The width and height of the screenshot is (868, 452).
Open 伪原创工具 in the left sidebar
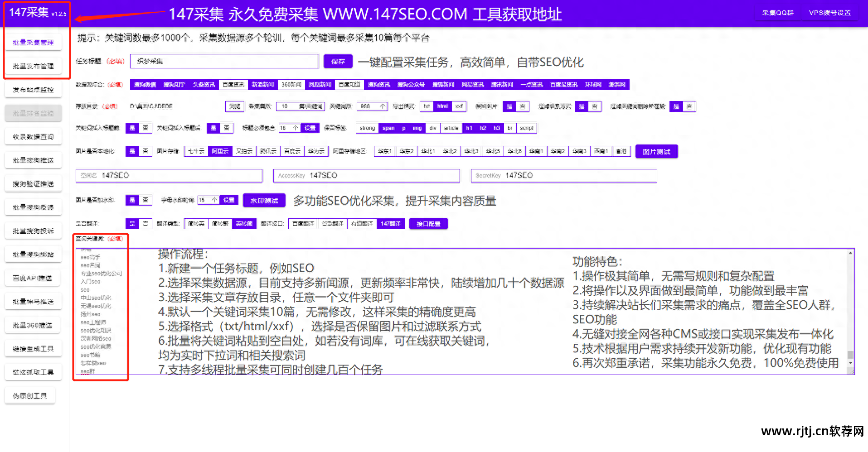click(x=30, y=395)
